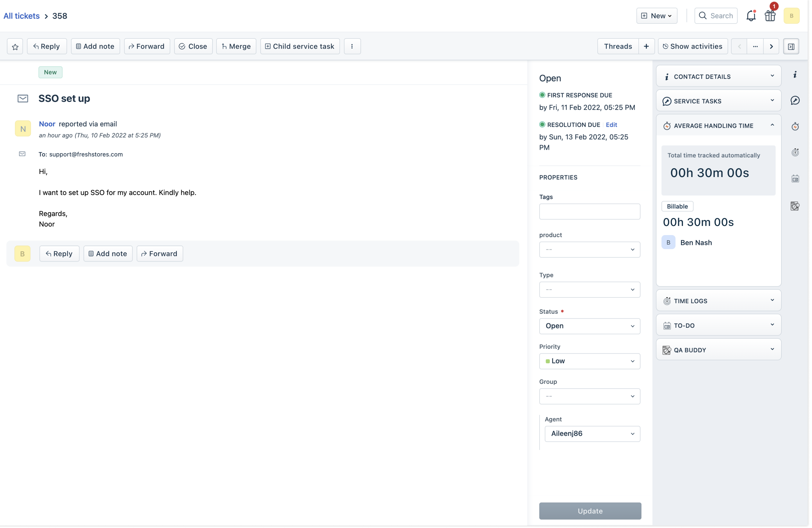Toggle the side panel collapse icon
The width and height of the screenshot is (812, 528).
click(791, 46)
